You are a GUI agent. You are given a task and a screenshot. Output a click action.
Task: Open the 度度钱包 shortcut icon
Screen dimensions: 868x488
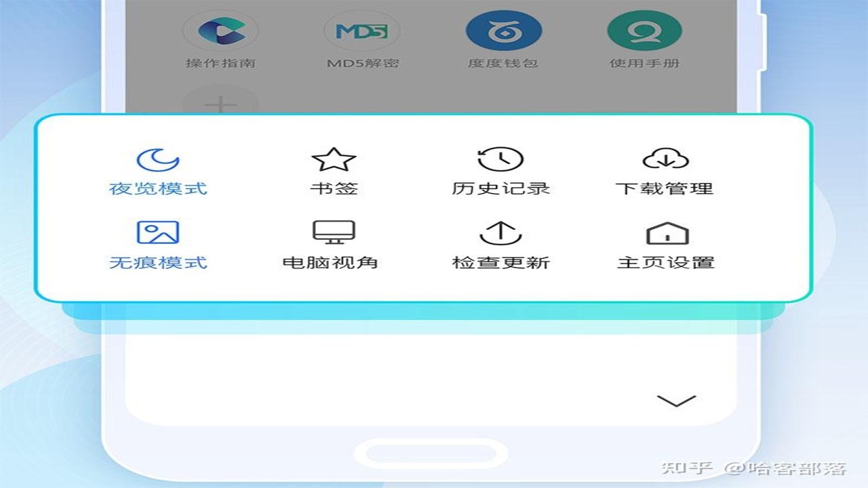tap(503, 30)
